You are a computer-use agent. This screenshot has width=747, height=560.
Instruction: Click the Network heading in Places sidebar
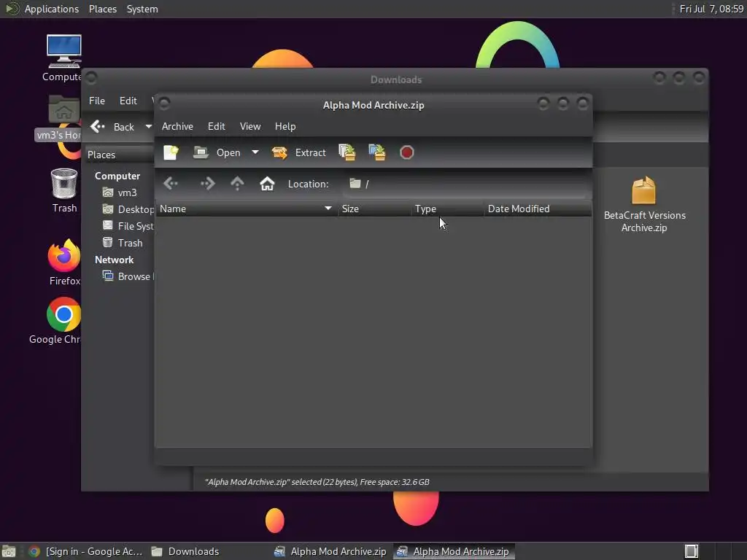pos(115,260)
